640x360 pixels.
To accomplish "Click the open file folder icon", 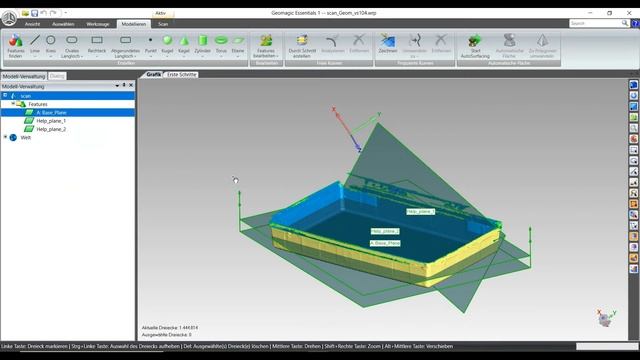I will (x=25, y=13).
